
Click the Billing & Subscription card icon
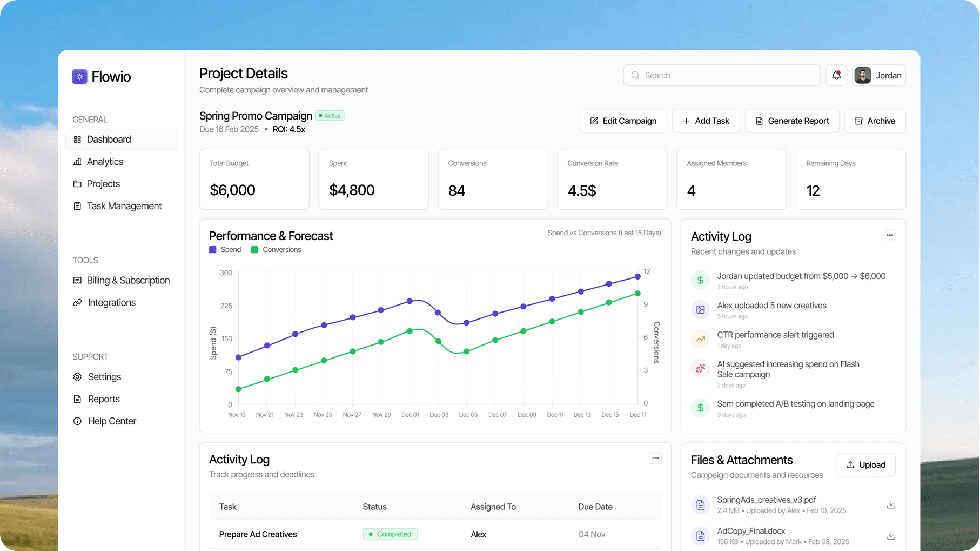pyautogui.click(x=77, y=280)
